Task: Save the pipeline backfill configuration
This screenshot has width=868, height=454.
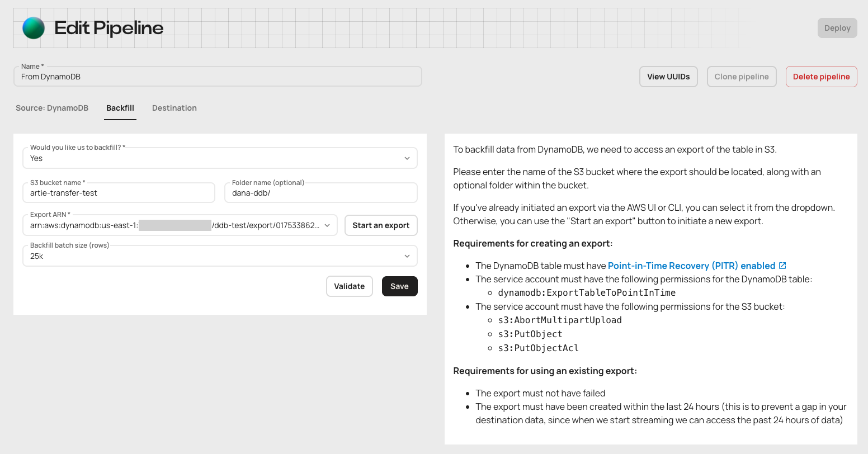Action: click(x=400, y=286)
